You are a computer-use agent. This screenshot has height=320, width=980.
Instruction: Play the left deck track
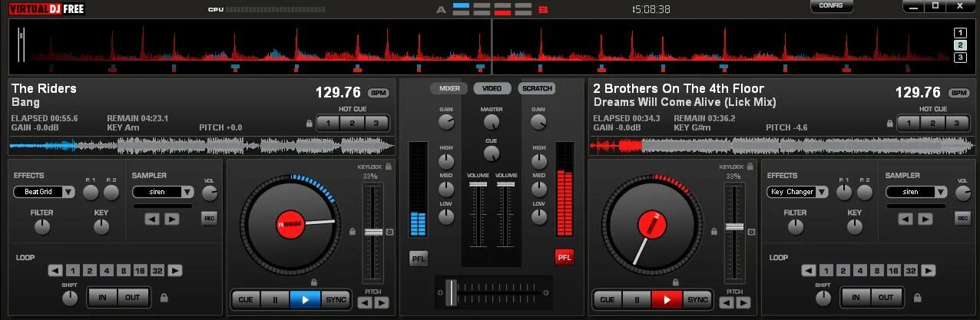point(305,299)
